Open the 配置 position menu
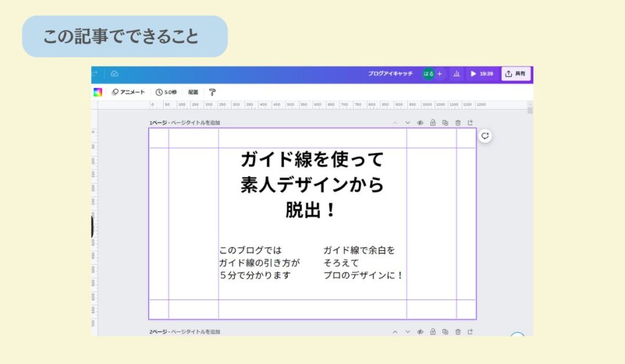This screenshot has height=364, width=625. pyautogui.click(x=193, y=92)
